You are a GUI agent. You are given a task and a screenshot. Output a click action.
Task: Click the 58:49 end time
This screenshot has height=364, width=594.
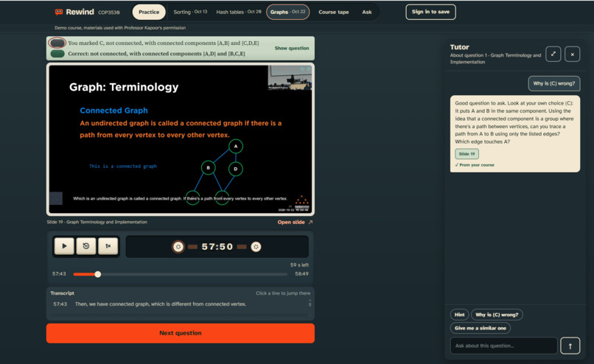[301, 274]
